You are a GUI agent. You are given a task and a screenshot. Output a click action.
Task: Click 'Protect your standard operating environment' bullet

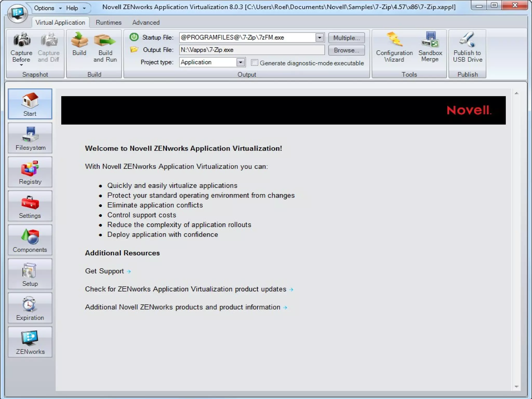[201, 195]
